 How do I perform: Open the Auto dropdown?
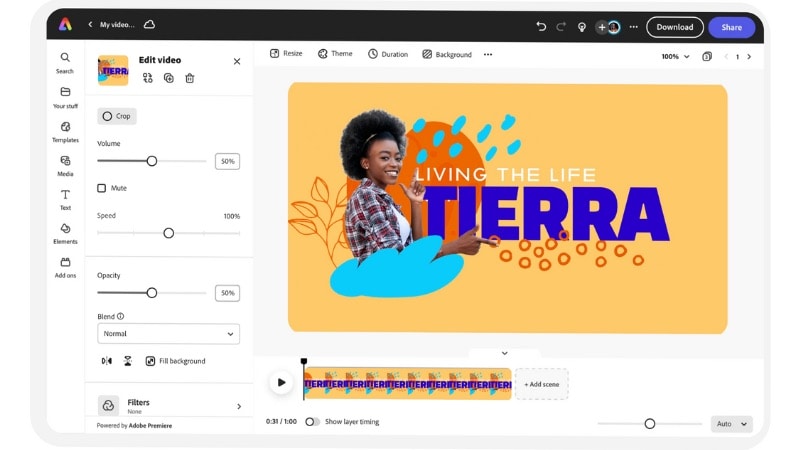coord(732,423)
